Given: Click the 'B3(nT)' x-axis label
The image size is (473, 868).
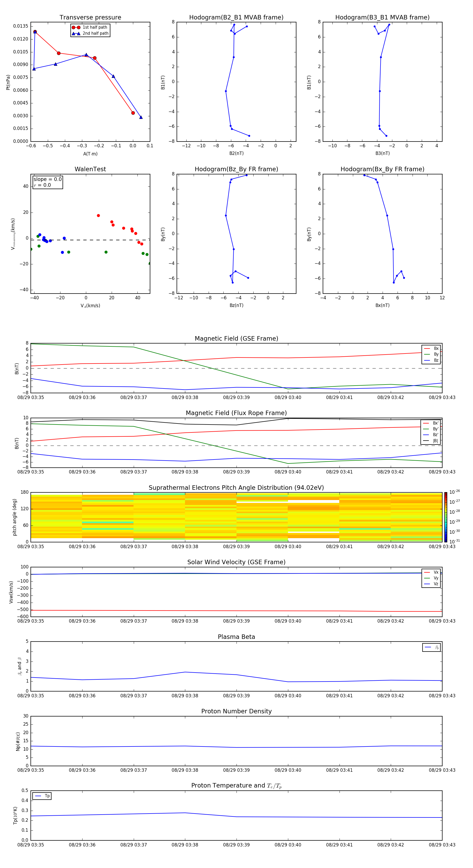Looking at the screenshot, I should (x=382, y=153).
